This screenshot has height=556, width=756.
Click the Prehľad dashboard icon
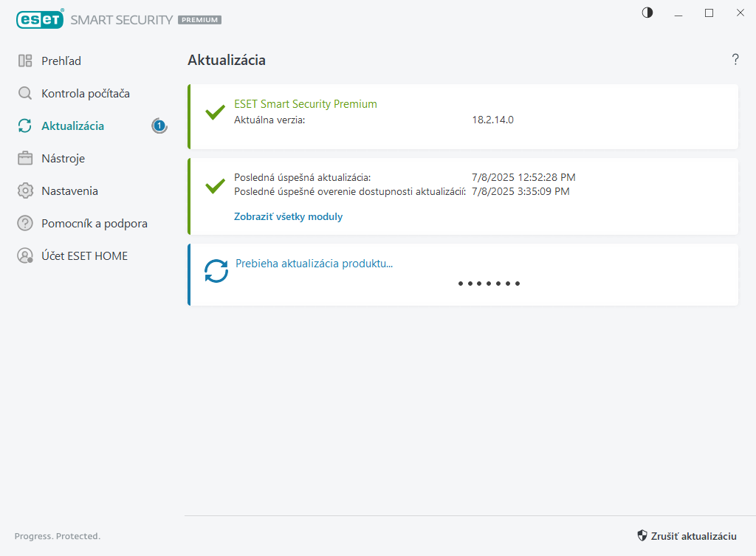[x=25, y=61]
